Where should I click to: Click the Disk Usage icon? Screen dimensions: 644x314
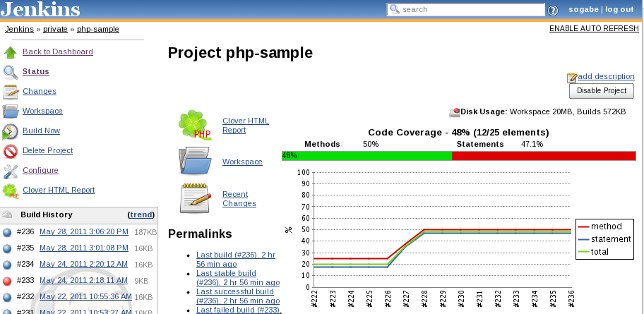(x=455, y=112)
